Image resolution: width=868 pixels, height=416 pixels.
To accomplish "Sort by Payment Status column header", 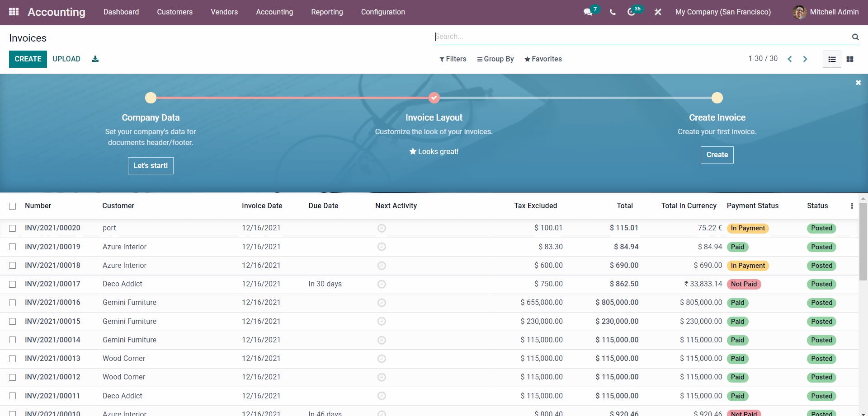I will point(753,206).
